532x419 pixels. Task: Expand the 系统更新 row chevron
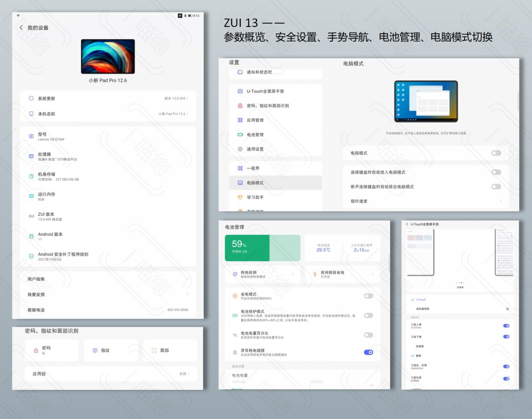click(187, 98)
